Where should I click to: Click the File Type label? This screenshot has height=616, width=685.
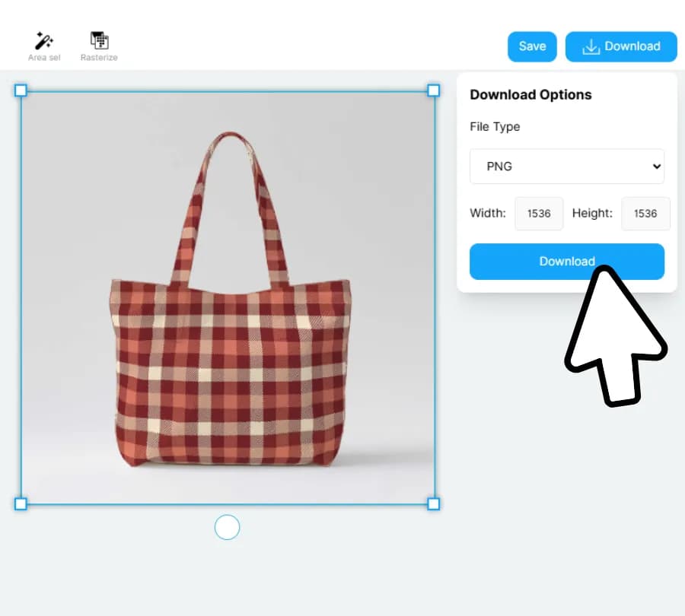point(495,126)
